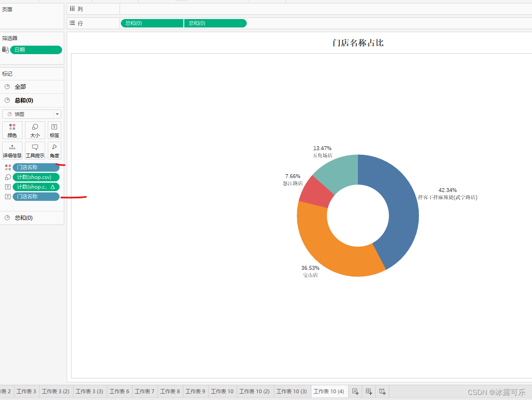
Task: Click the chart title 门店名称占比
Action: [358, 43]
